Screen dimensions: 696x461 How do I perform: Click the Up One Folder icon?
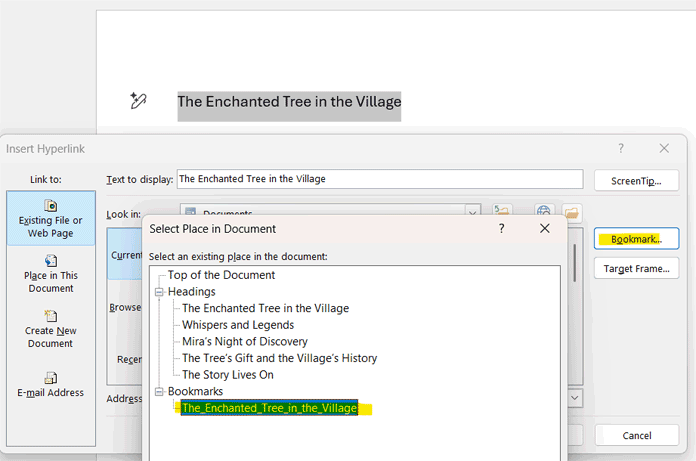pyautogui.click(x=502, y=211)
